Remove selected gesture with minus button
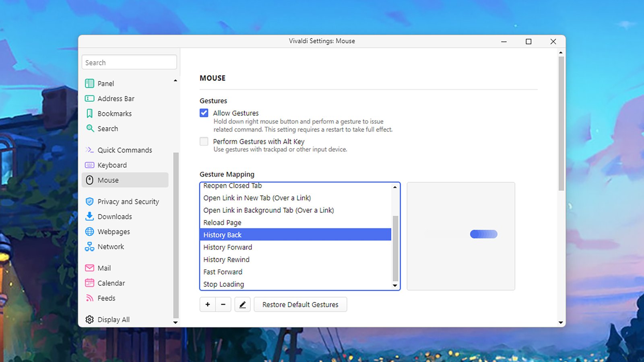The image size is (644, 362). coord(223,304)
